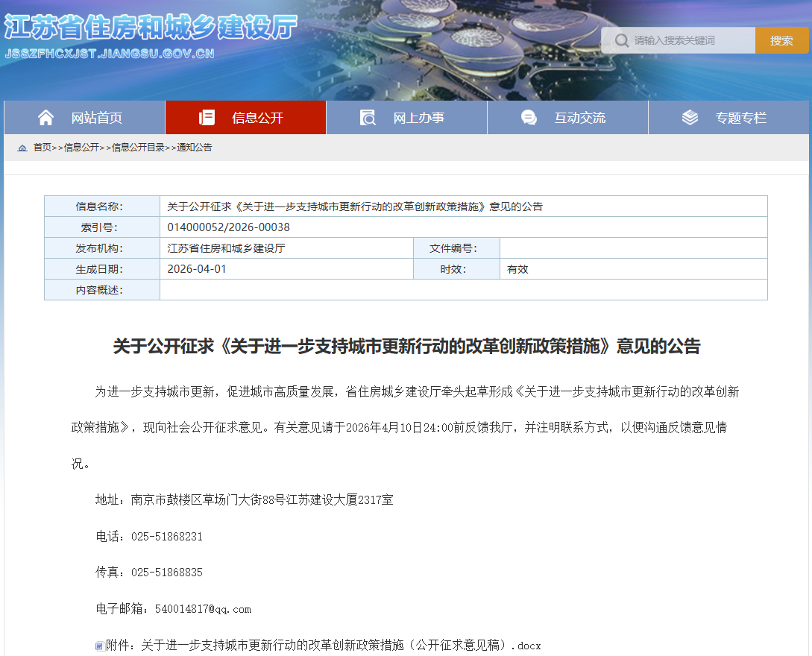Switch to the 网上办事 tab

(418, 118)
